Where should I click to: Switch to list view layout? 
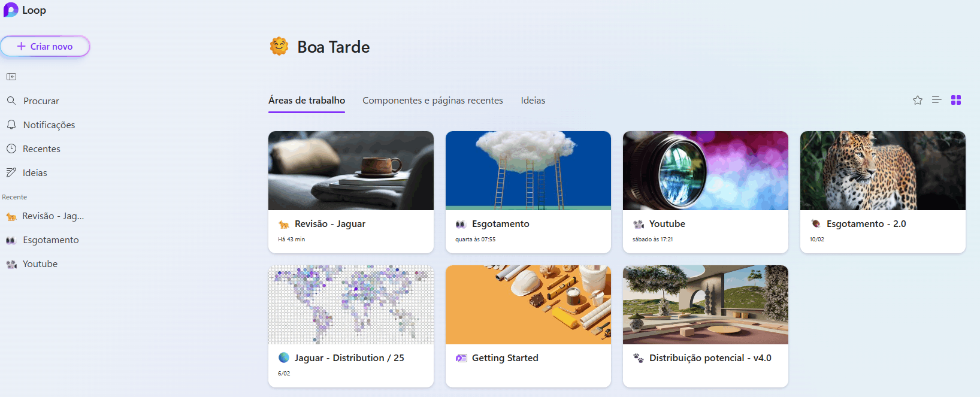937,100
